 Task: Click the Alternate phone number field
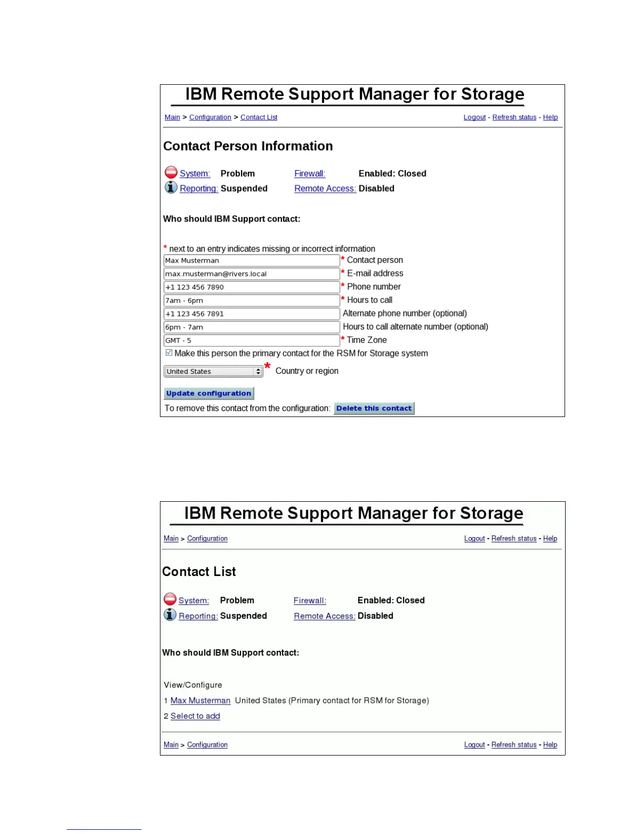[251, 314]
